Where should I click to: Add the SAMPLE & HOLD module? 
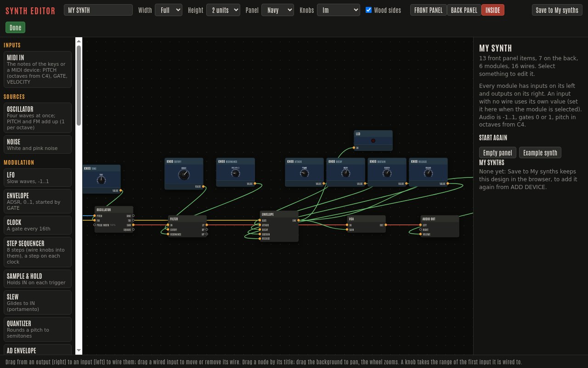[38, 279]
